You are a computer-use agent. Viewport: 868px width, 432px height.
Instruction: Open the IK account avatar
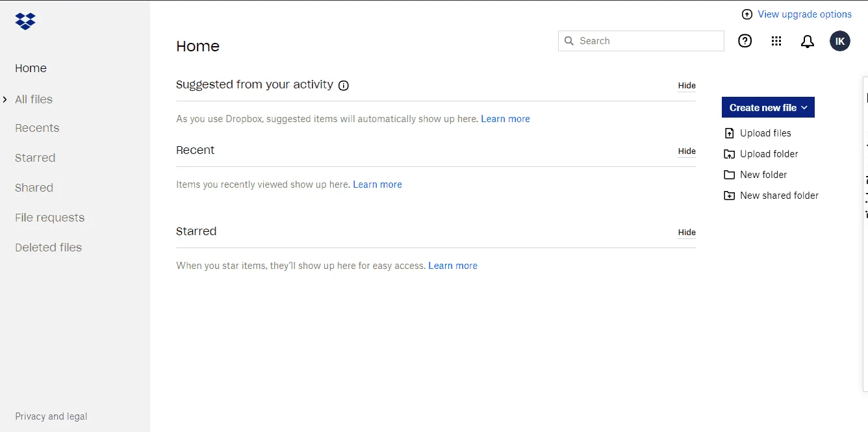coord(840,41)
